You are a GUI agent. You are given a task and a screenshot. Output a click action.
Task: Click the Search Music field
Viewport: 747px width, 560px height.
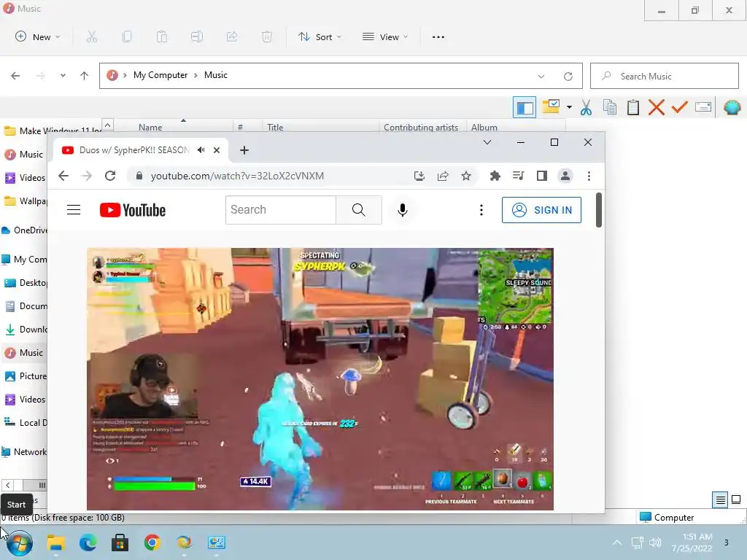(665, 76)
